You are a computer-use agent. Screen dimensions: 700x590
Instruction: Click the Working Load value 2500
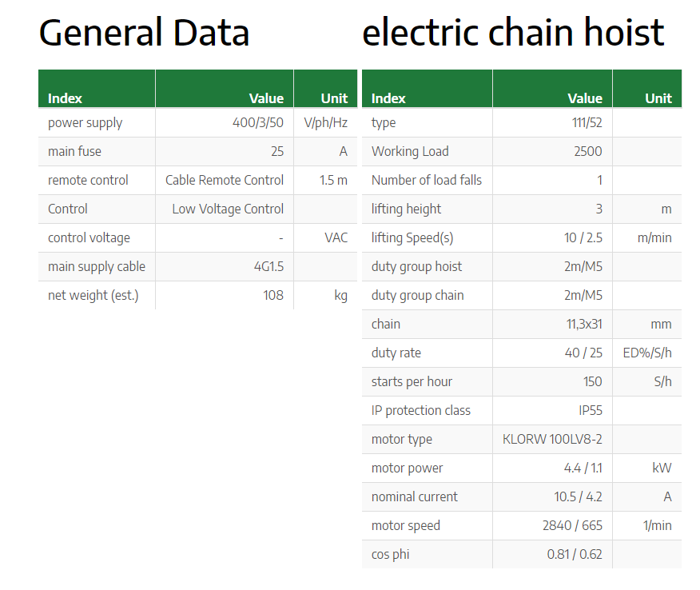[587, 151]
